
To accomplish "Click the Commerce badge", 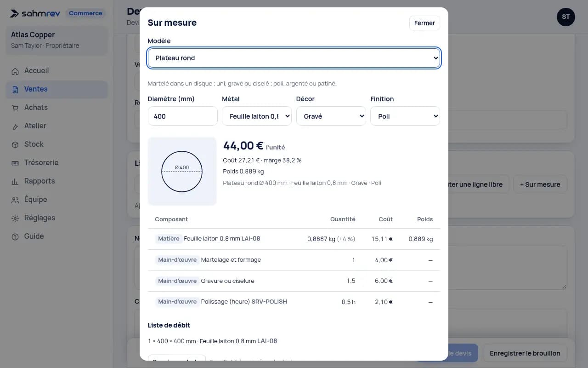I will [x=85, y=13].
